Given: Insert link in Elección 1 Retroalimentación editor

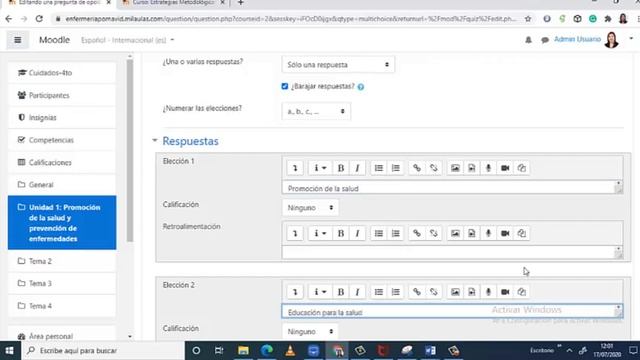Looking at the screenshot, I should 417,233.
